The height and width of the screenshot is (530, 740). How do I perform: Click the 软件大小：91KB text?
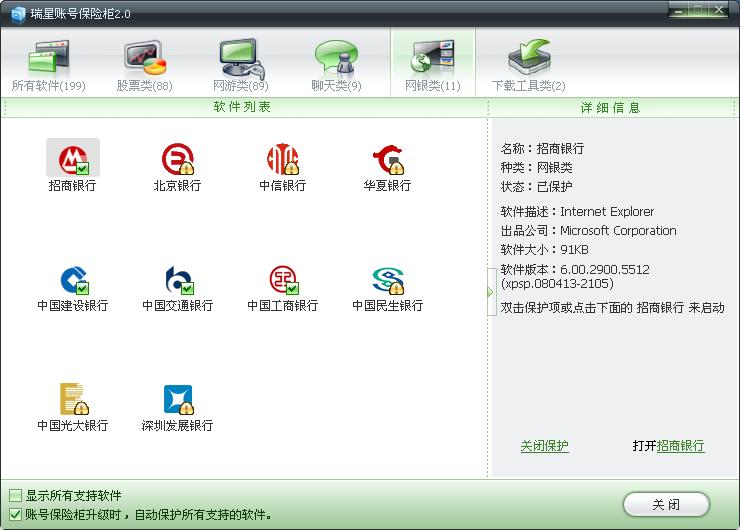coord(545,250)
